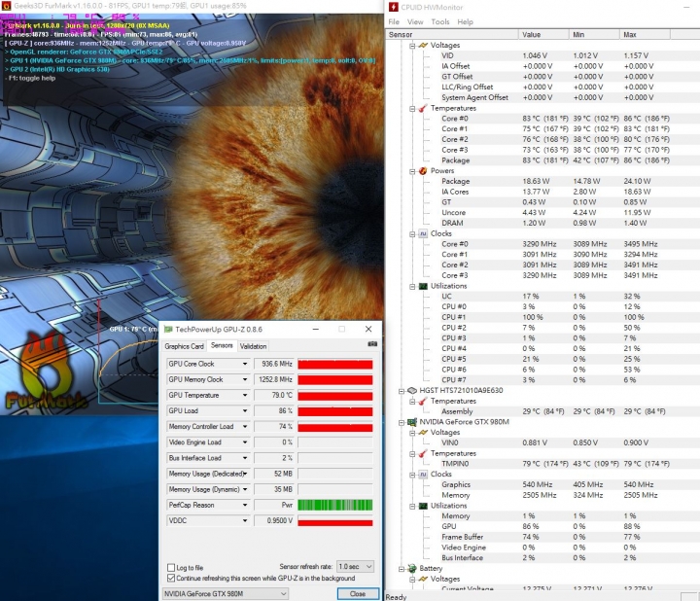The width and height of the screenshot is (700, 601).
Task: Open the Tools menu in HWMonitor
Action: 440,21
